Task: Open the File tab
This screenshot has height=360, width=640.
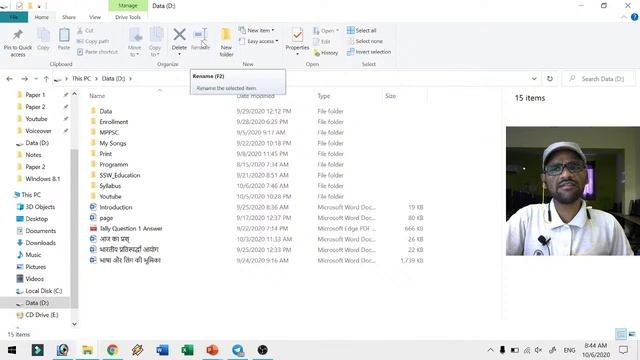Action: (14, 17)
